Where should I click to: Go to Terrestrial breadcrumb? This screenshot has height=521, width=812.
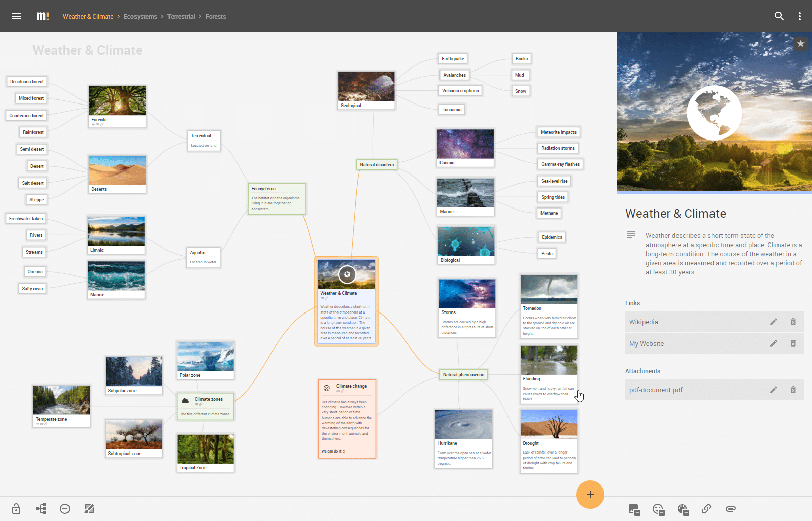(181, 16)
